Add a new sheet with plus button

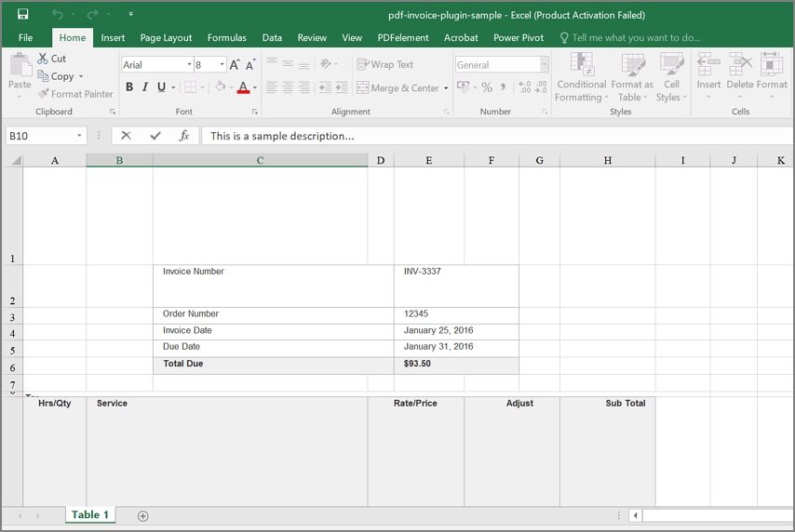tap(143, 516)
